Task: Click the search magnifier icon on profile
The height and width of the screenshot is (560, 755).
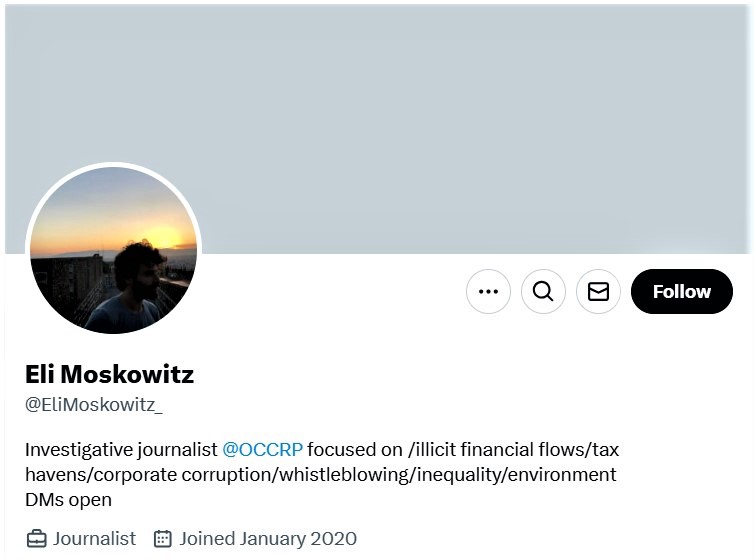Action: pyautogui.click(x=543, y=292)
